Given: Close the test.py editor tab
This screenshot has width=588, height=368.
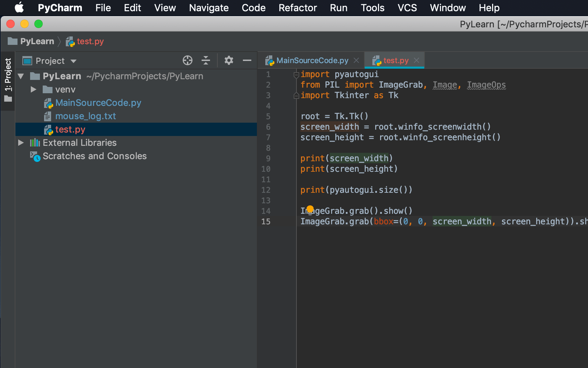Looking at the screenshot, I should 416,60.
